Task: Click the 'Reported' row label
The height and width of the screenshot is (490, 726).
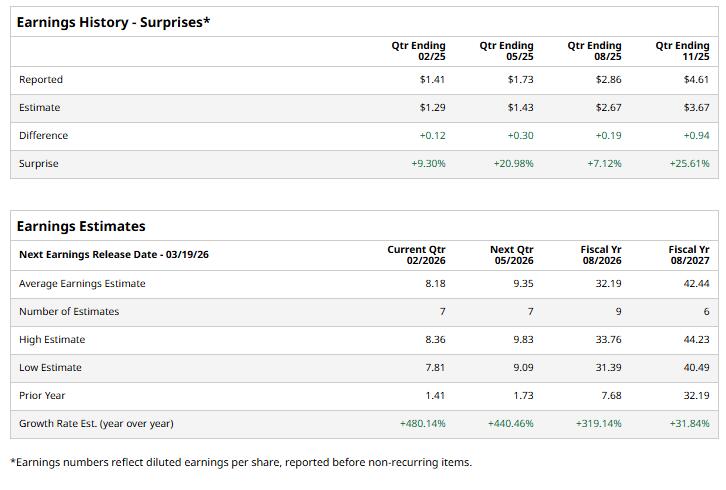Action: pyautogui.click(x=41, y=80)
